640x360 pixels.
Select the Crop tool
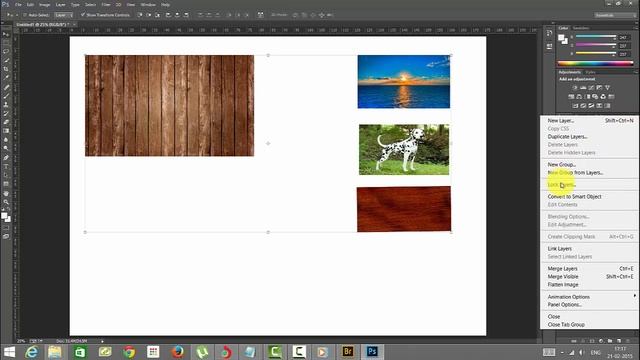[6, 69]
